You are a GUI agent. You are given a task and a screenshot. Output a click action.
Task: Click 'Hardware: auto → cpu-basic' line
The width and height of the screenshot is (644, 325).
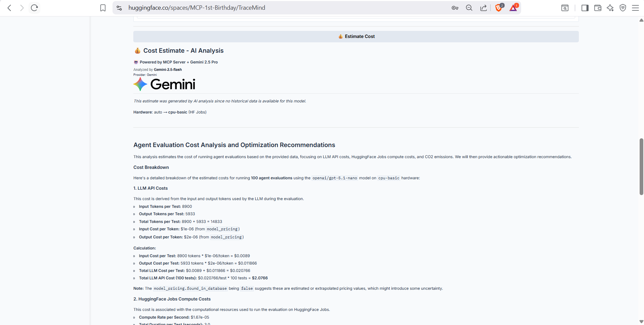tap(170, 112)
